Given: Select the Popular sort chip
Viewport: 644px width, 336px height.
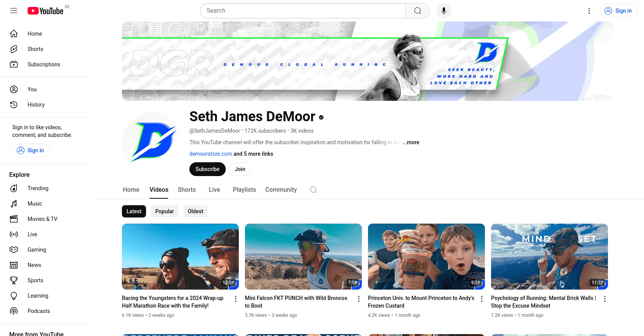Looking at the screenshot, I should pos(164,211).
